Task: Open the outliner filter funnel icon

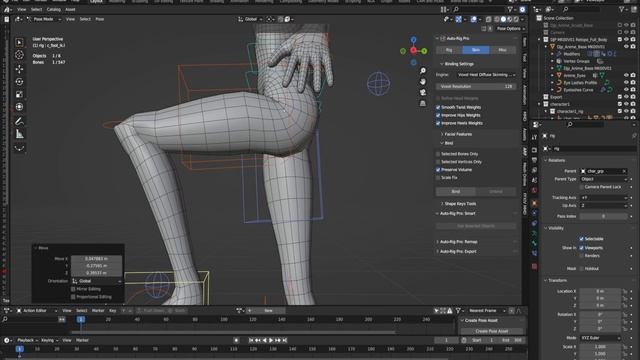Action: (x=622, y=9)
